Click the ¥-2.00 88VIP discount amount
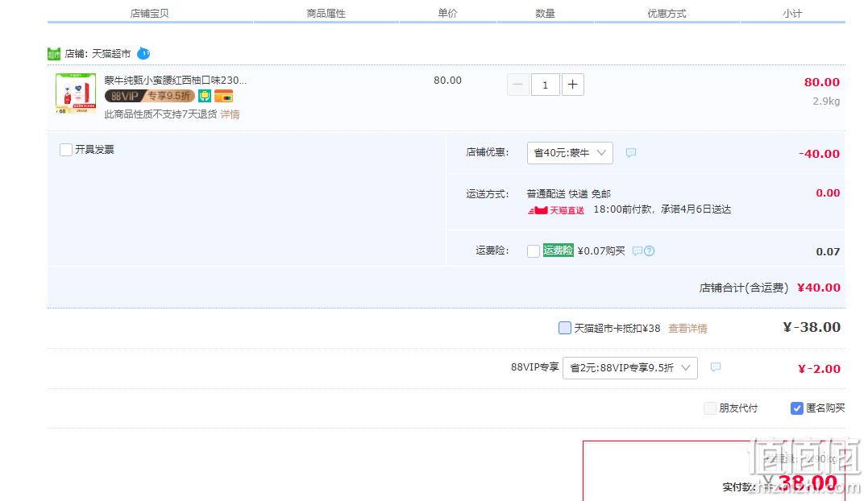 (x=819, y=369)
